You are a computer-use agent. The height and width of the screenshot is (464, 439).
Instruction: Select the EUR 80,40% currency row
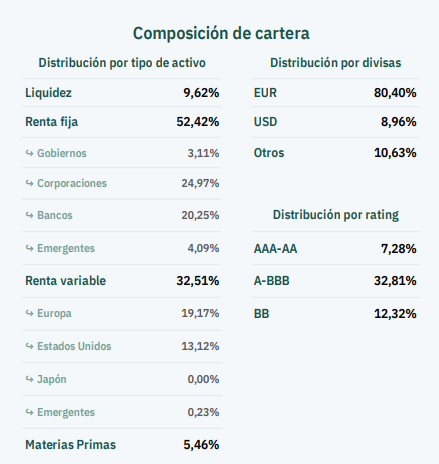pyautogui.click(x=335, y=93)
